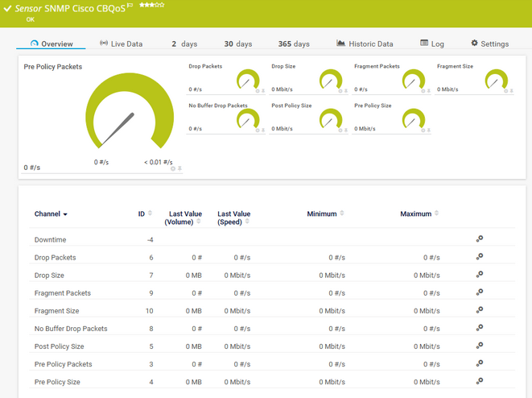Open the Historic Data tab

(x=365, y=44)
